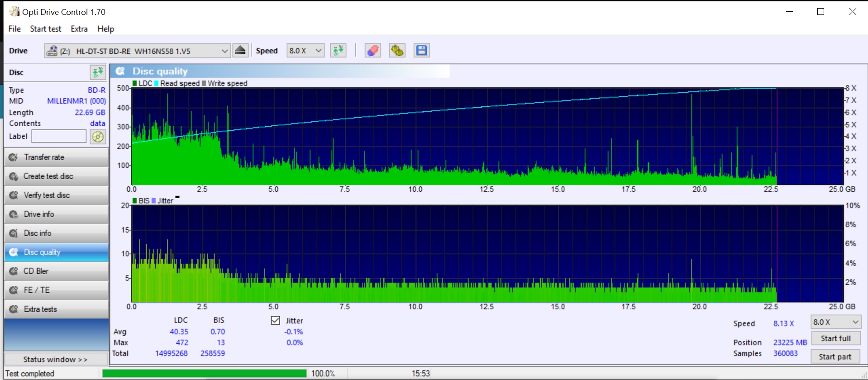Click the Jitter average value -0.1%
The width and height of the screenshot is (868, 380).
[294, 332]
